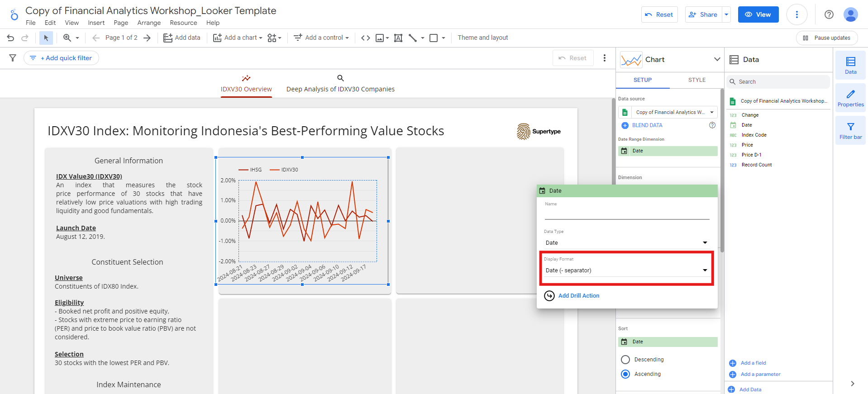Switch to the STYLE tab

[x=696, y=80]
